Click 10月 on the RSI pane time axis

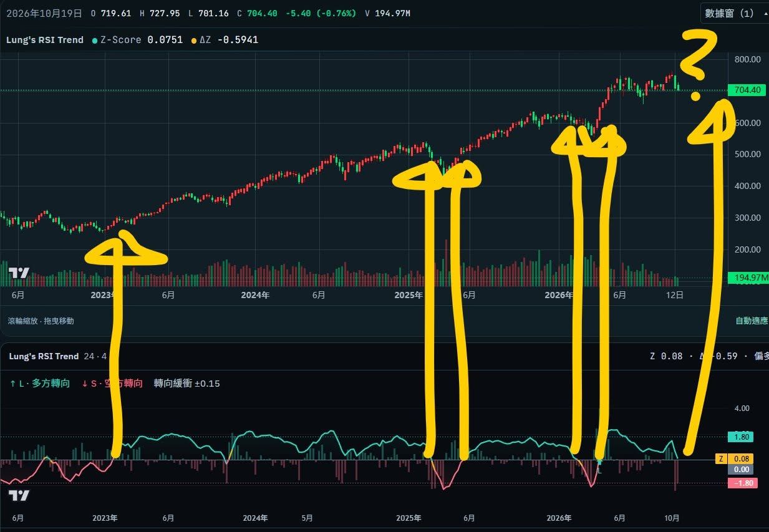(672, 518)
